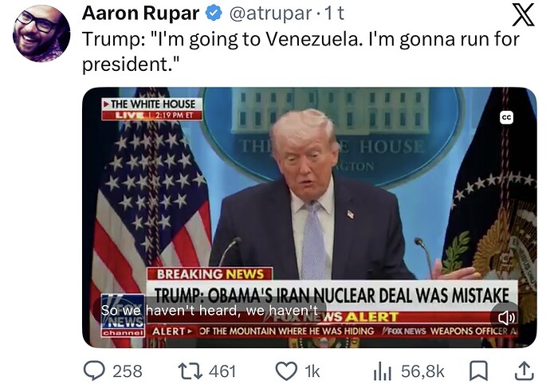Unmute the video with speaker icon
The image size is (550, 392).
click(x=506, y=318)
